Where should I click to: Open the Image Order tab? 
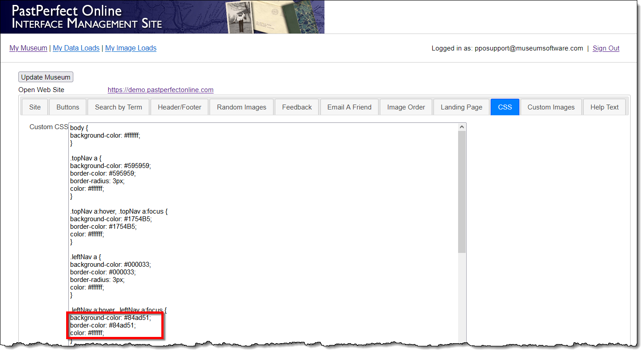pos(405,107)
